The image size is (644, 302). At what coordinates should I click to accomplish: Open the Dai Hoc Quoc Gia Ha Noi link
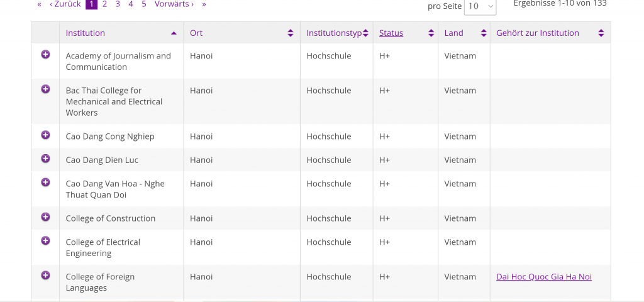544,277
